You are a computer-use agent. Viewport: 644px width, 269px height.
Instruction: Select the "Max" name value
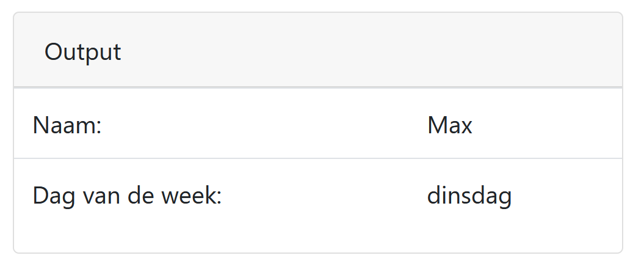449,126
